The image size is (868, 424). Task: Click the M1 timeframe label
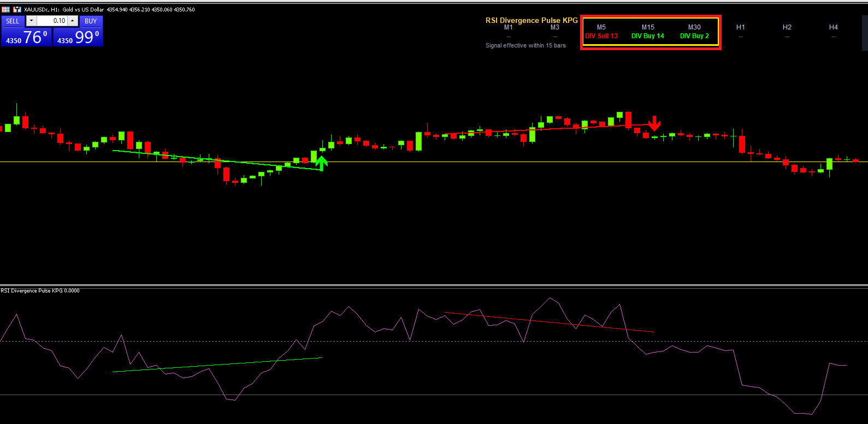pyautogui.click(x=509, y=27)
